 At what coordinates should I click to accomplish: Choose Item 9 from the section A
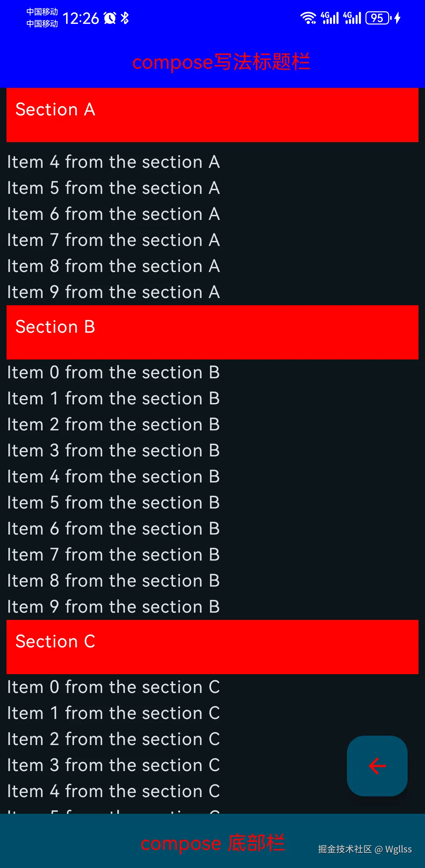tap(113, 292)
